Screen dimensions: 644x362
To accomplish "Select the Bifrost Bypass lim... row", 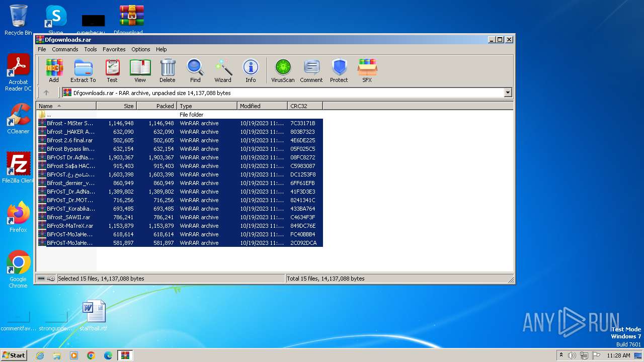I will click(x=180, y=149).
